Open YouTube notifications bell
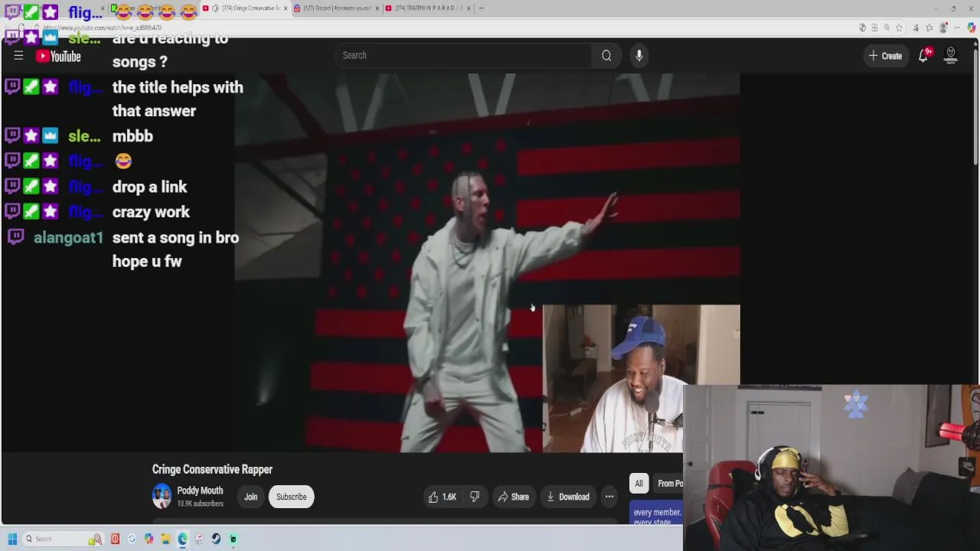This screenshot has width=980, height=551. click(924, 56)
